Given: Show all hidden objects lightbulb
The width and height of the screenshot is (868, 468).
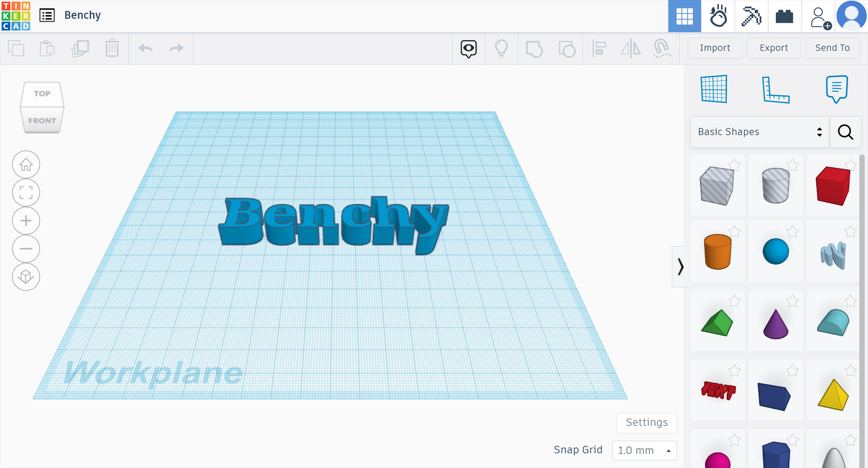Looking at the screenshot, I should 501,49.
